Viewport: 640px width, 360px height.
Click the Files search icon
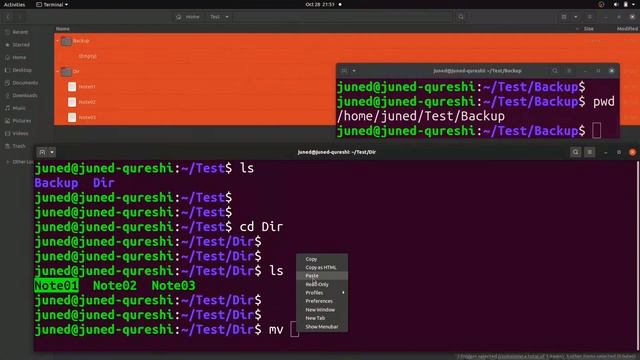point(461,17)
